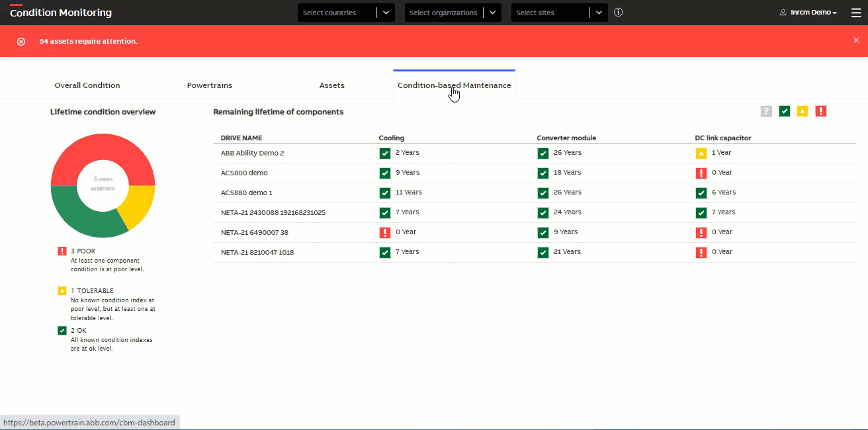Click '1 Year' DC link capacitor value
Screen dimensions: 868x430
click(x=721, y=153)
